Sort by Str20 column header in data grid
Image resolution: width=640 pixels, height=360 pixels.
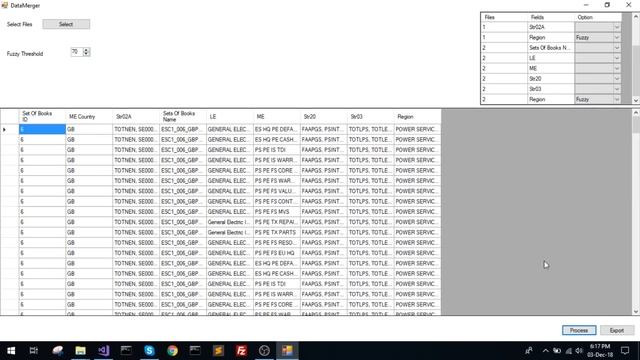point(324,116)
